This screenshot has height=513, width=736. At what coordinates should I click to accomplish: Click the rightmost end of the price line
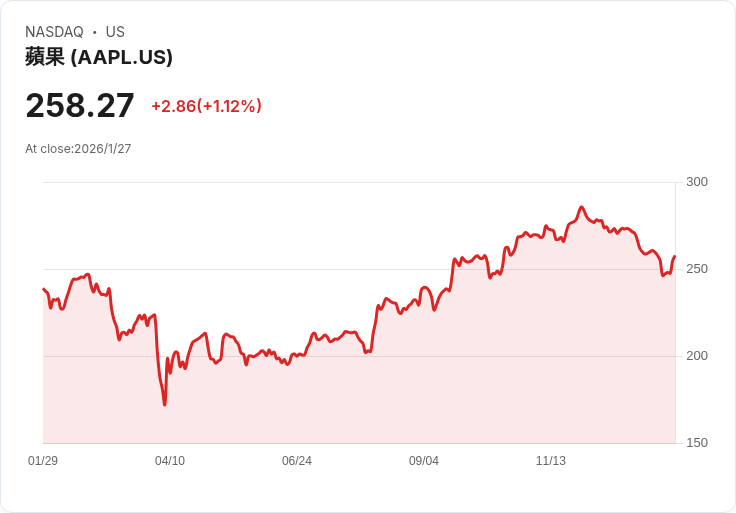[x=675, y=257]
